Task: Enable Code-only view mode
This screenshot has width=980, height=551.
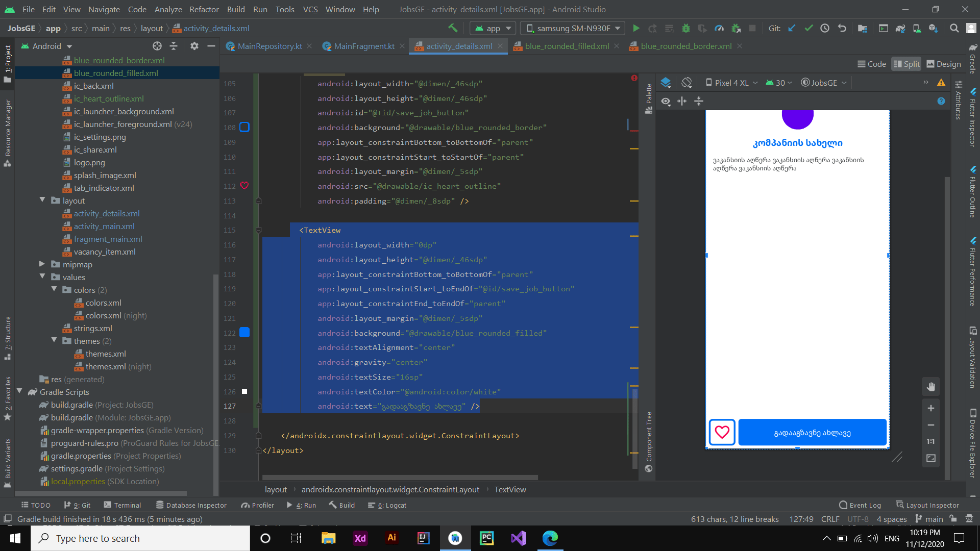Action: tap(871, 63)
